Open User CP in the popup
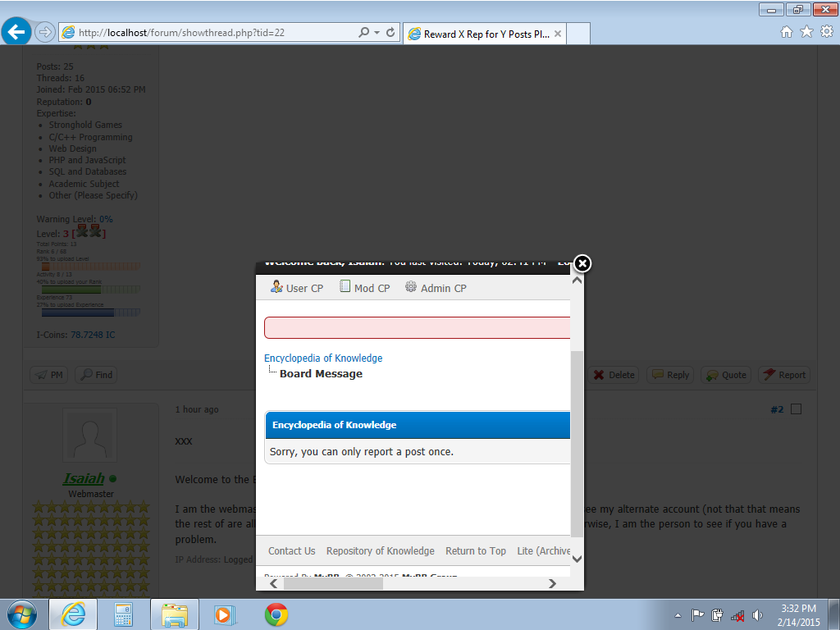The height and width of the screenshot is (630, 840). tap(297, 288)
